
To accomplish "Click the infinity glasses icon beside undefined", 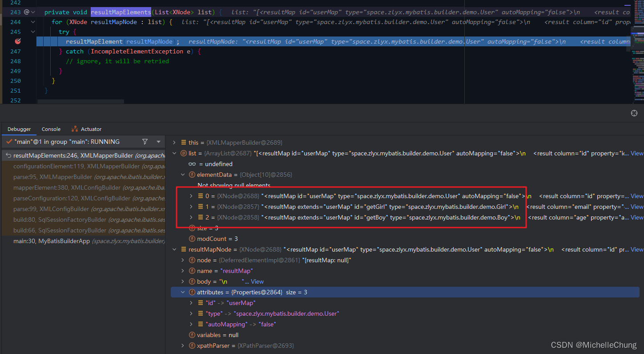I will pos(192,164).
